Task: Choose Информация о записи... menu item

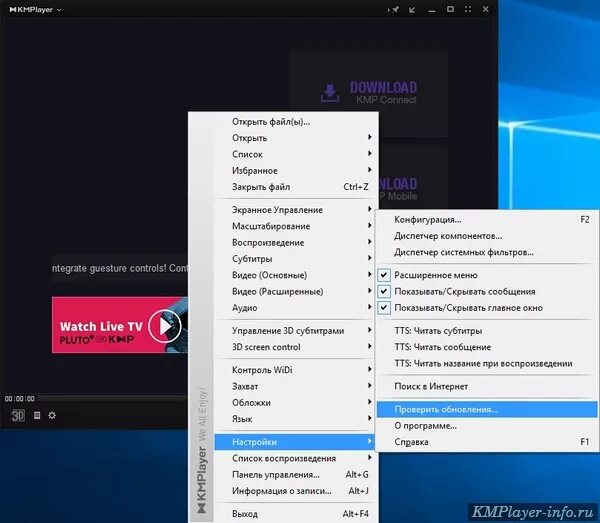Action: (x=296, y=491)
